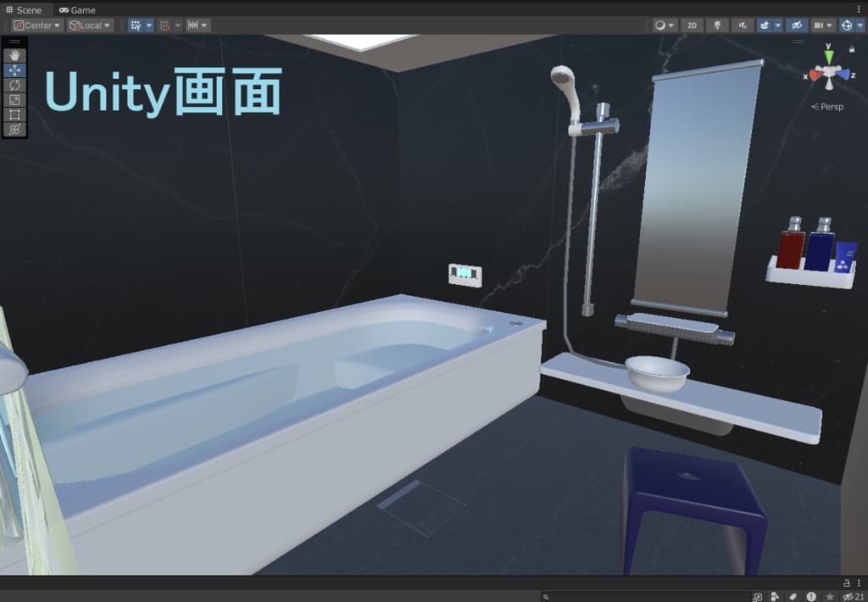The width and height of the screenshot is (868, 602).
Task: Click the green Y axis cone
Action: click(829, 57)
